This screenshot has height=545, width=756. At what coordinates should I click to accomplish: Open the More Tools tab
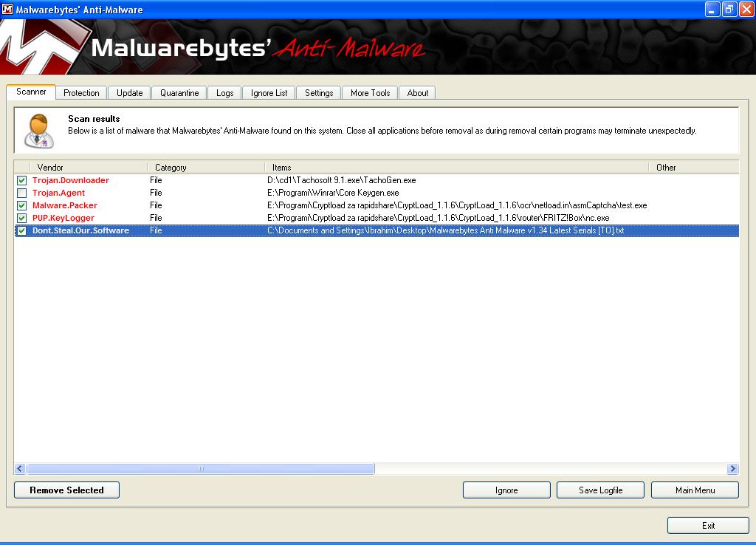370,93
